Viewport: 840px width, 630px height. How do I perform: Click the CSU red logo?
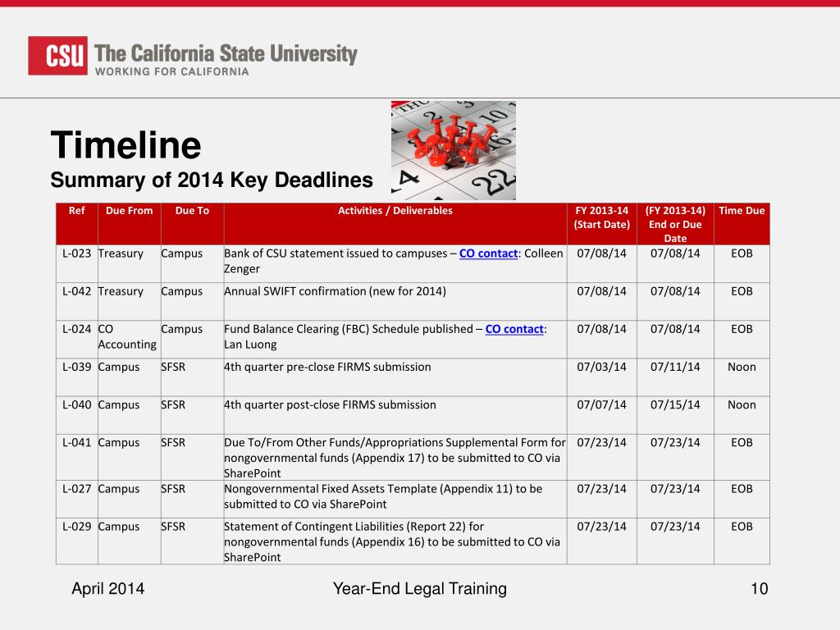[x=58, y=56]
